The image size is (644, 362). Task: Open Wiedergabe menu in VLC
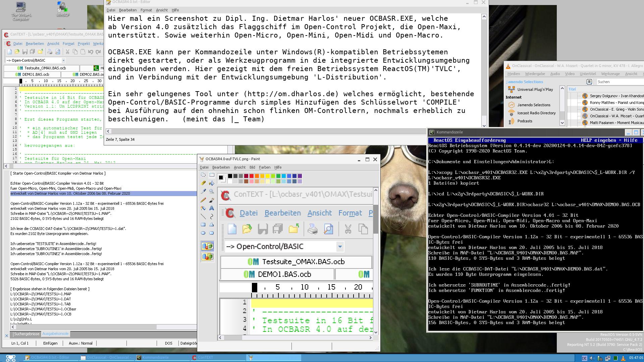coord(535,74)
